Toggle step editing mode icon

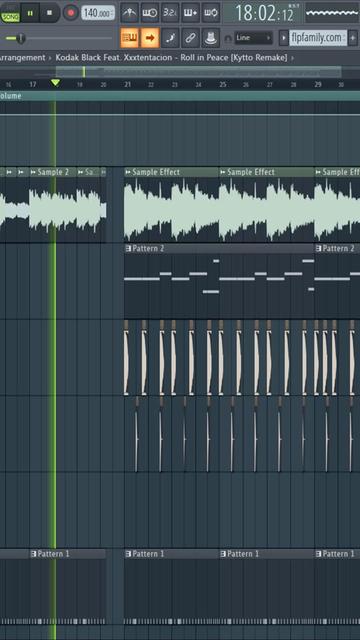tap(170, 38)
